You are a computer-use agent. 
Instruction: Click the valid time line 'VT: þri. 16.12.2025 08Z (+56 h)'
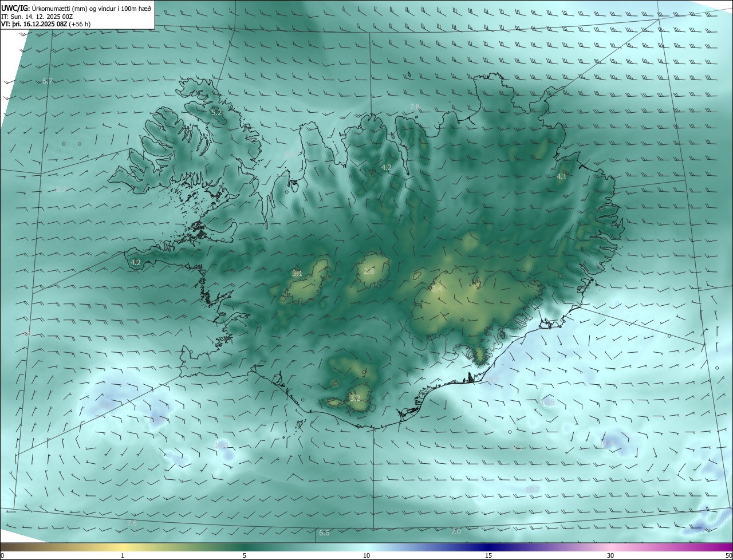click(x=46, y=24)
